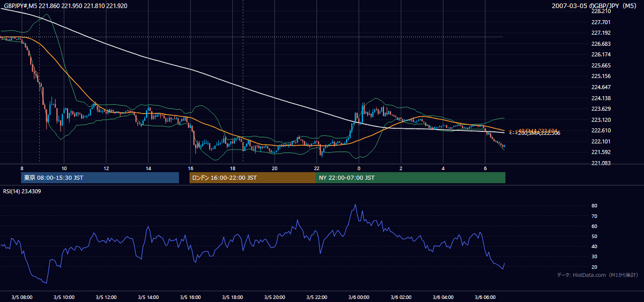Select the ロンドン 16:00-22:00 JST session bar
The width and height of the screenshot is (644, 302).
pos(252,178)
